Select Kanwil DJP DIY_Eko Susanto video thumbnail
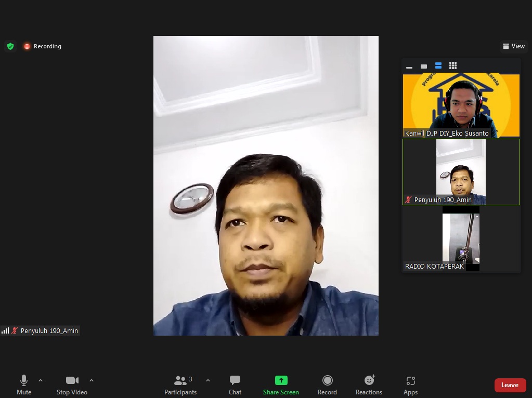The image size is (532, 398). [x=461, y=105]
